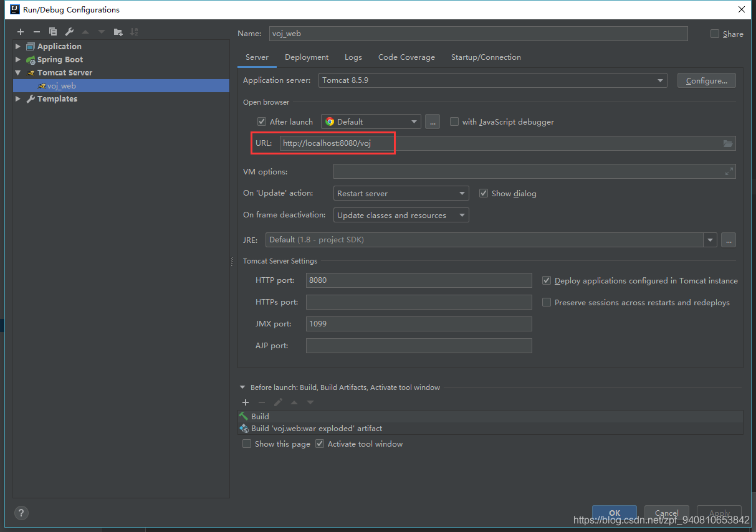Enable Preserve sessions across restarts and redeploys

pos(547,302)
